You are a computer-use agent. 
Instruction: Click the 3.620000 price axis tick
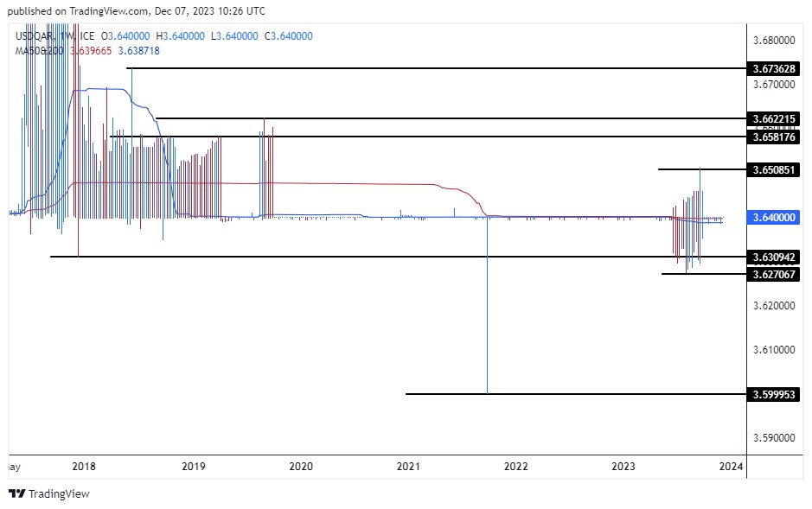pyautogui.click(x=774, y=305)
